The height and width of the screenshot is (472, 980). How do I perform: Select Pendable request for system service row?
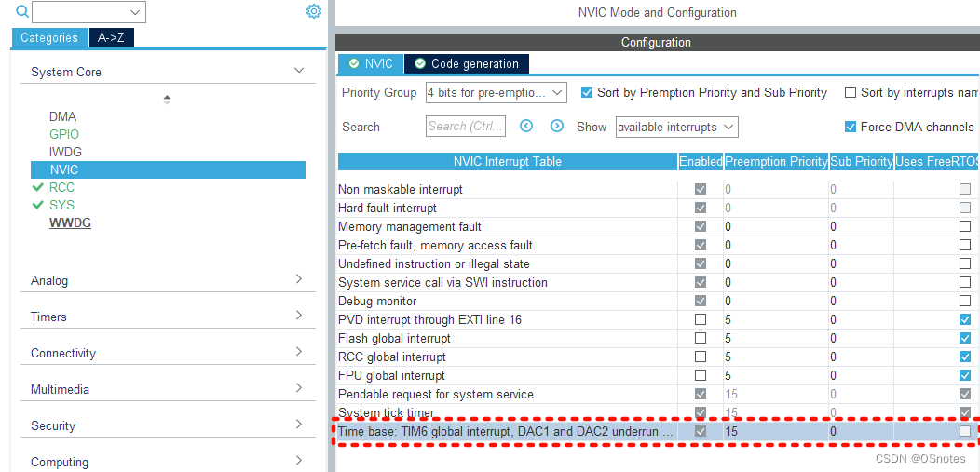pyautogui.click(x=659, y=394)
